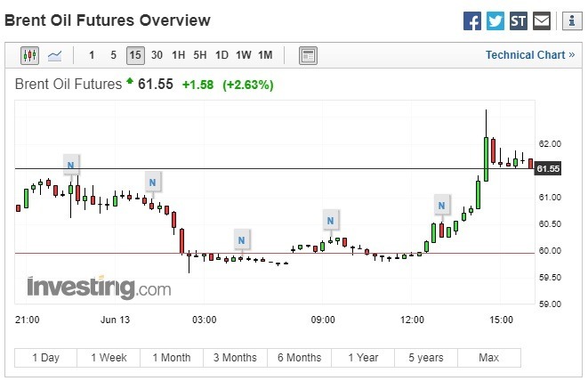Share chart on Facebook

[472, 21]
